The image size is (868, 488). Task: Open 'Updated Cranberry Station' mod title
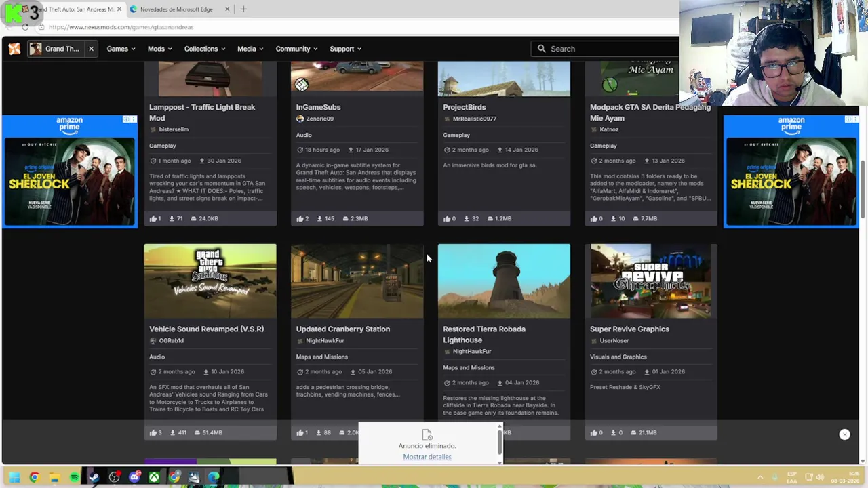click(x=343, y=329)
